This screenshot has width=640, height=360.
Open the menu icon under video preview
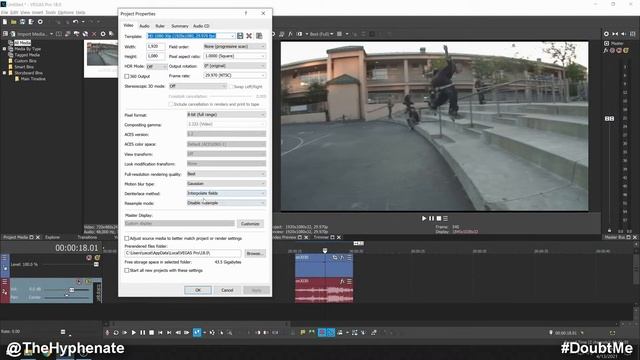(x=445, y=218)
